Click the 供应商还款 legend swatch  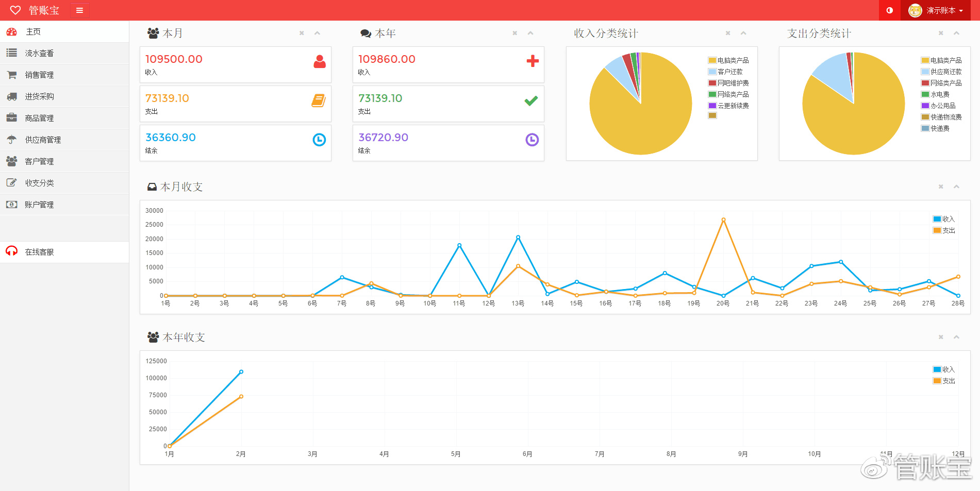[925, 72]
